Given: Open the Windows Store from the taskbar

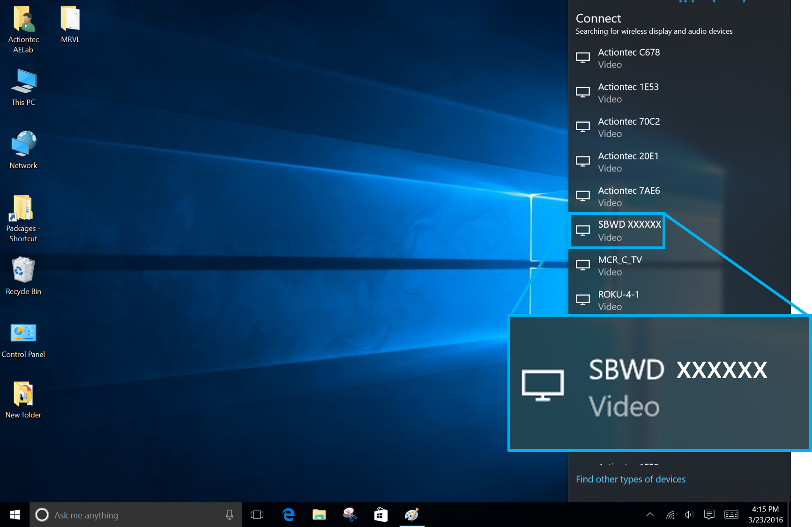Looking at the screenshot, I should [381, 515].
